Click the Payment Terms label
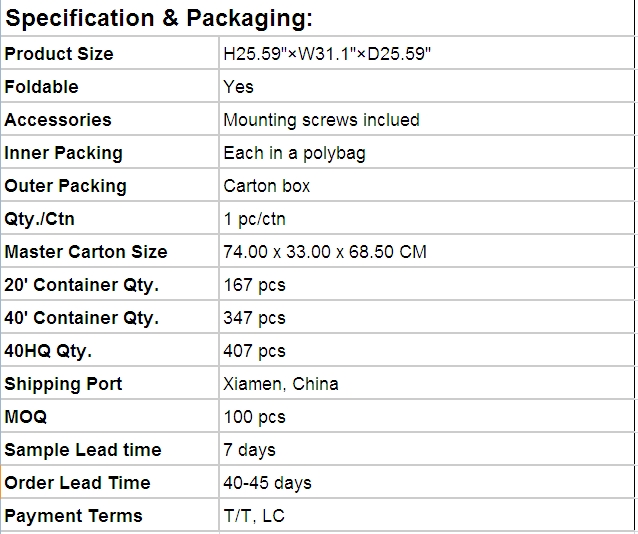 [x=73, y=516]
